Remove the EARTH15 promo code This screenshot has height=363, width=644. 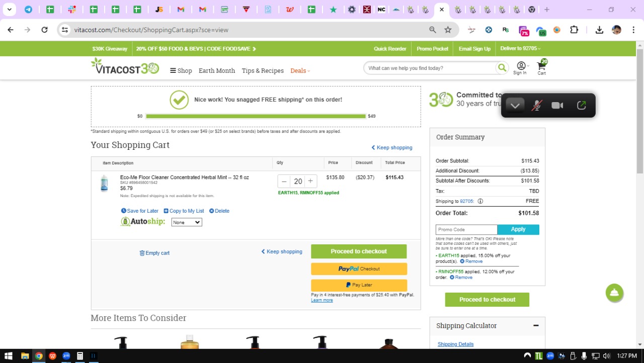pyautogui.click(x=471, y=261)
